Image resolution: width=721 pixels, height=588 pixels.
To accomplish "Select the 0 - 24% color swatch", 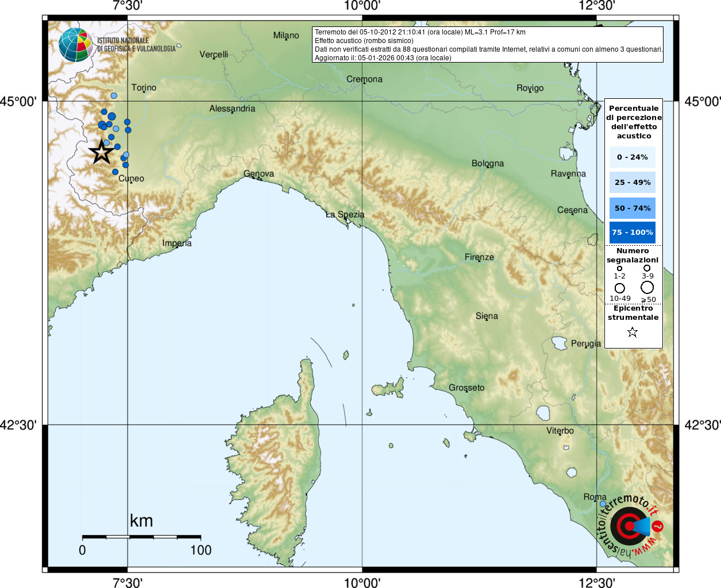I will coord(633,157).
